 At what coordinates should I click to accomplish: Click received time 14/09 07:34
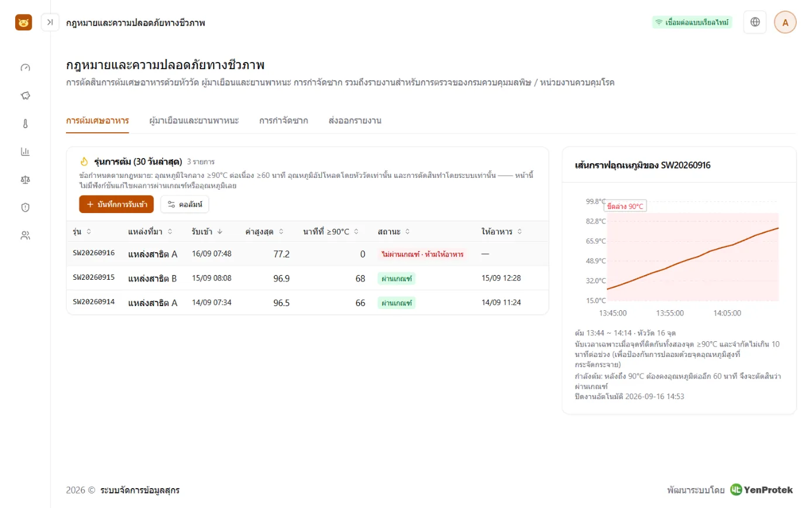pos(212,303)
